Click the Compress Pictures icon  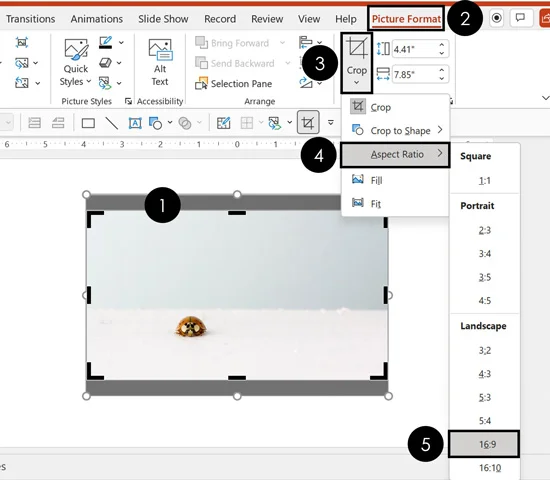(x=22, y=42)
